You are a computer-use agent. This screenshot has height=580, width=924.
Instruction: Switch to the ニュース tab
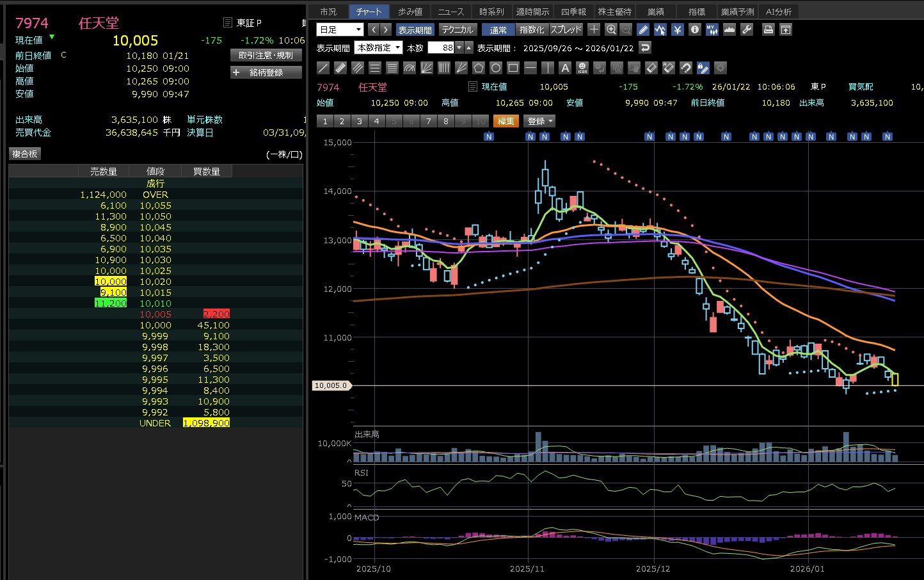(x=451, y=12)
